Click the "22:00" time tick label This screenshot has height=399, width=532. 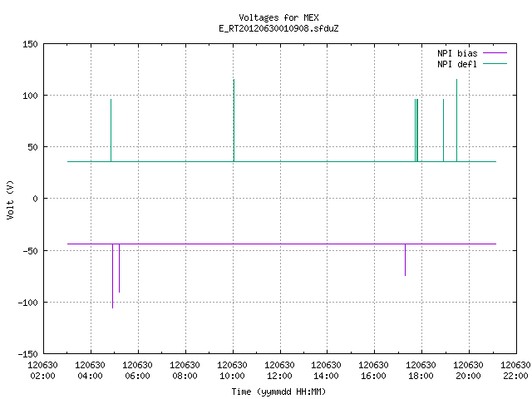tap(515, 376)
